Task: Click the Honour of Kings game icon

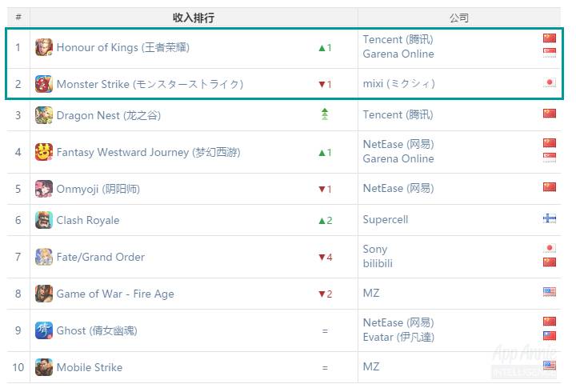Action: pos(44,47)
